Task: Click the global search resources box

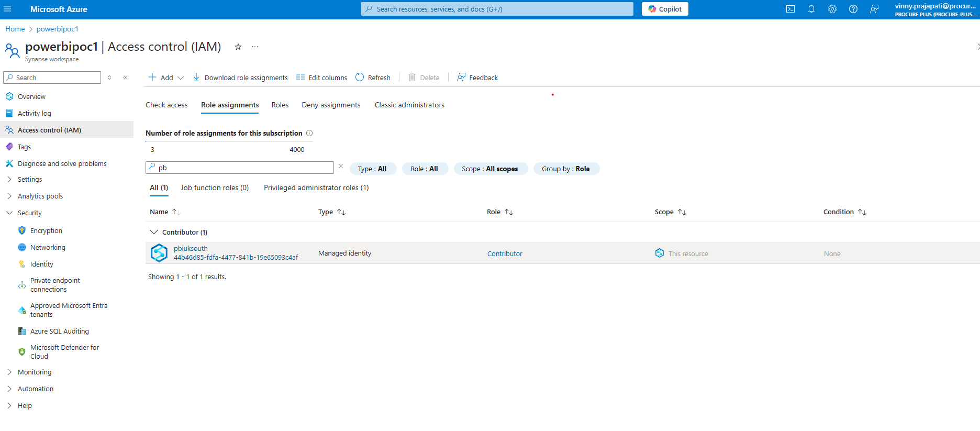Action: (x=497, y=9)
